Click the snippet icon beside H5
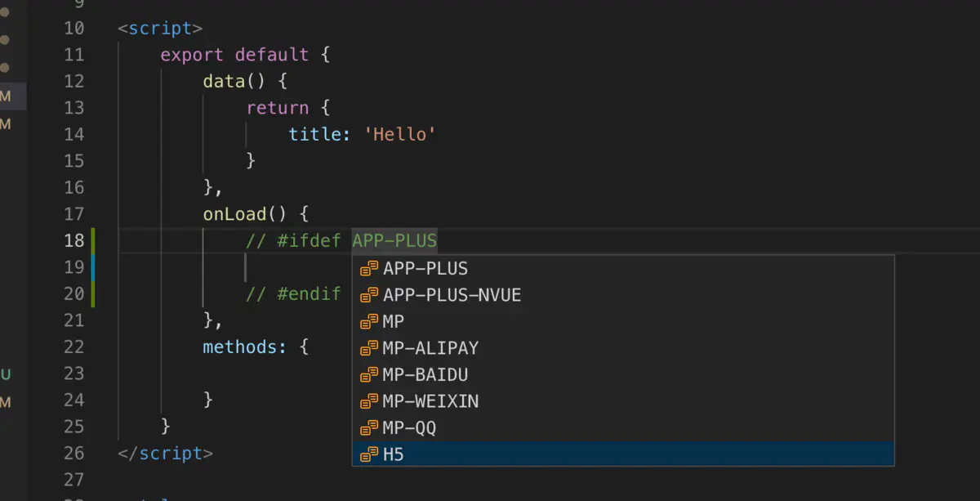980x501 pixels. point(369,454)
